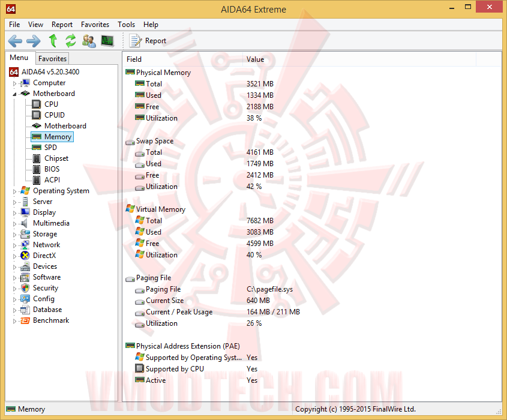
Task: Click the Network computers icon
Action: pyautogui.click(x=25, y=245)
